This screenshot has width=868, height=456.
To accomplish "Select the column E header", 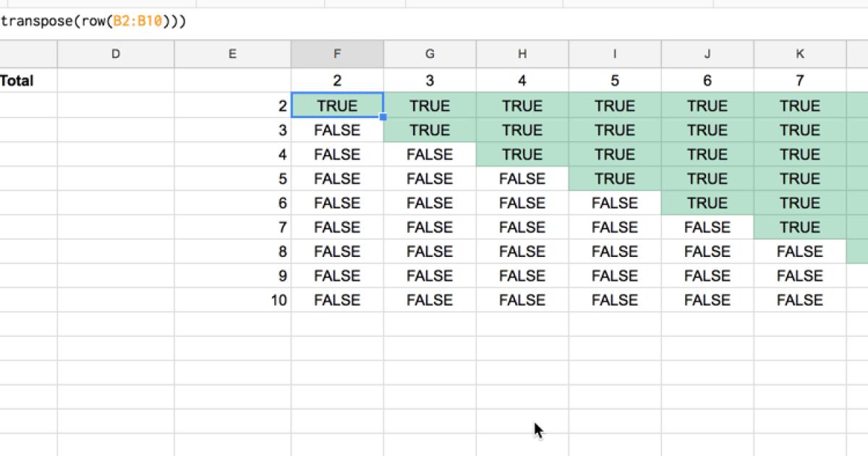I will pos(232,54).
